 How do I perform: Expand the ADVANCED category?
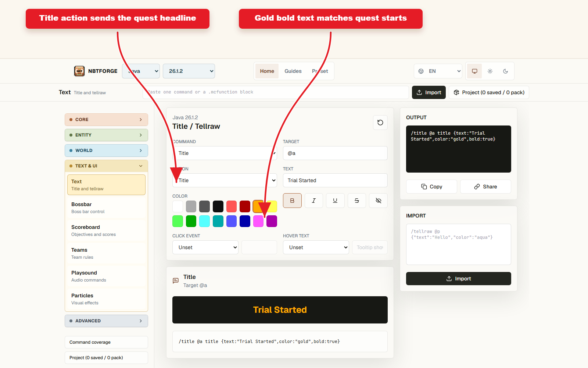coord(106,321)
